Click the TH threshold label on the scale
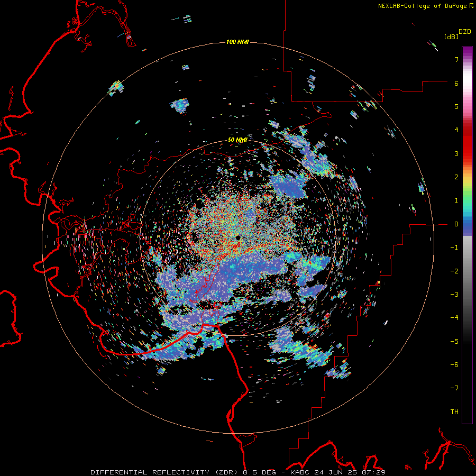The width and height of the screenshot is (476, 476). click(454, 412)
